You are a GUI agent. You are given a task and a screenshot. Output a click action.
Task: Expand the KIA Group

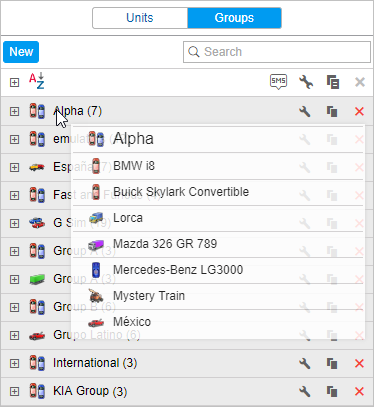14,391
